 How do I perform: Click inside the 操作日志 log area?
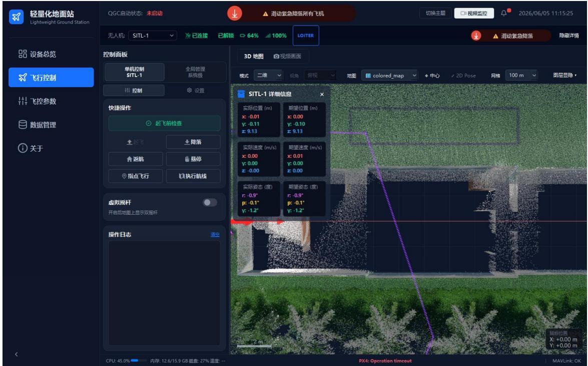tap(164, 293)
